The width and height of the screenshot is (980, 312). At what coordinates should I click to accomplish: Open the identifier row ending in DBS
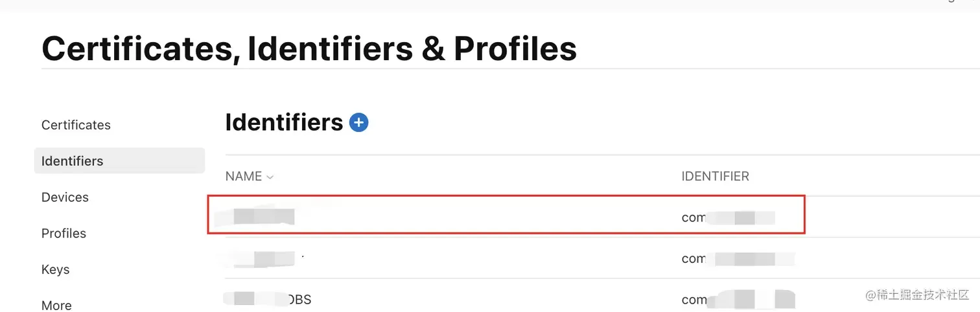tap(268, 300)
